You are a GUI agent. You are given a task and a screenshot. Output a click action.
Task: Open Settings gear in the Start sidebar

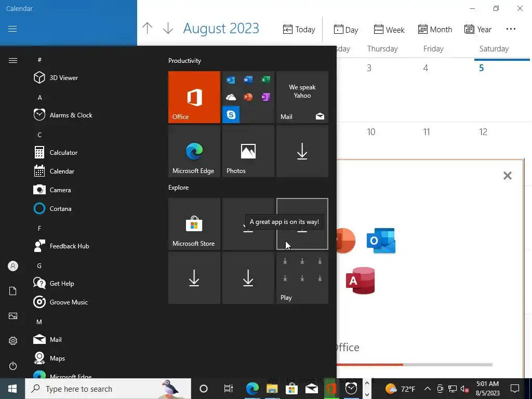13,341
